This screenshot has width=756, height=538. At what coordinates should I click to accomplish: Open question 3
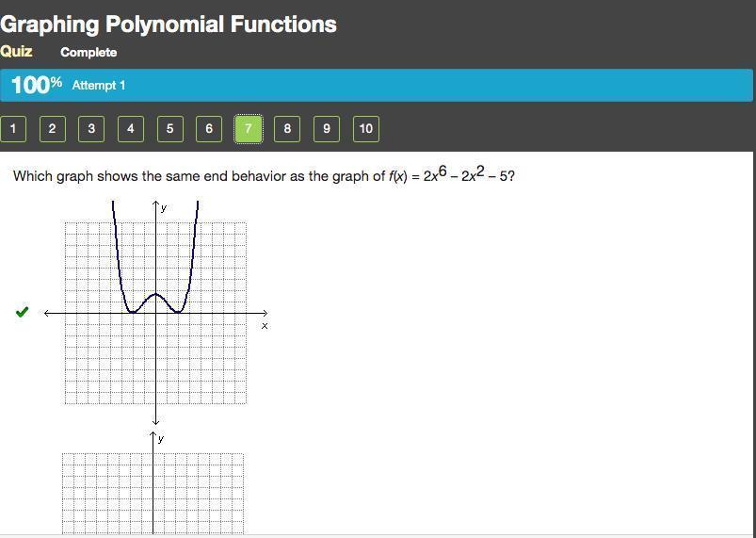click(x=91, y=129)
